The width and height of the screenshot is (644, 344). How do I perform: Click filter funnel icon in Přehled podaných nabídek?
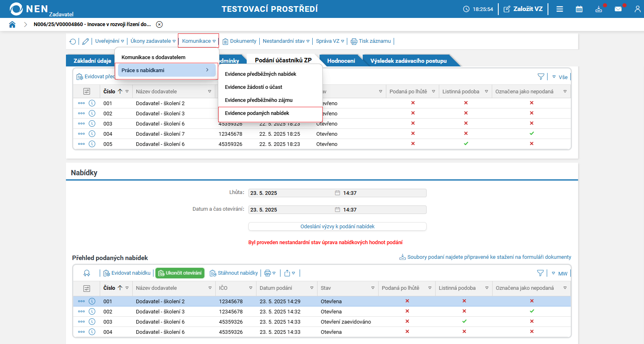click(540, 273)
